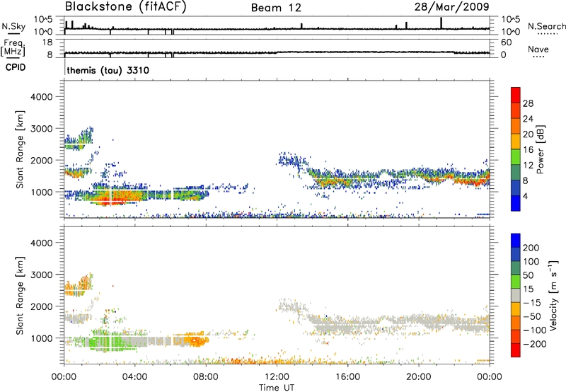Click the "12:00" time axis label
Image resolution: width=566 pixels, height=392 pixels.
pyautogui.click(x=277, y=377)
